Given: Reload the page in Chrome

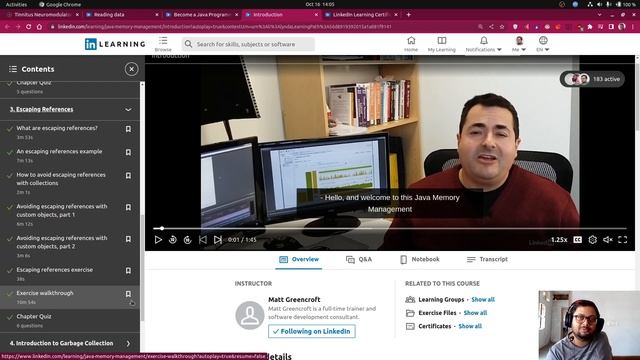Looking at the screenshot, I should [29, 27].
